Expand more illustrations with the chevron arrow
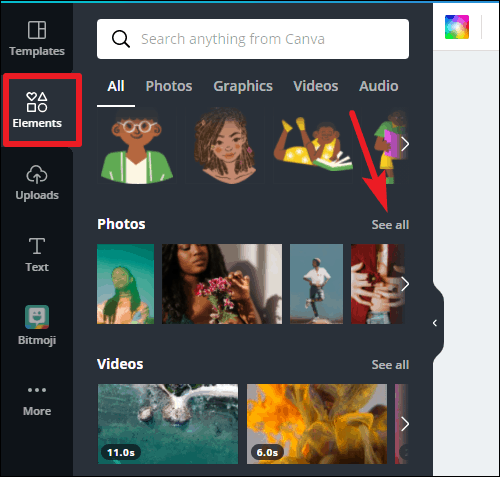The height and width of the screenshot is (477, 500). tap(405, 144)
